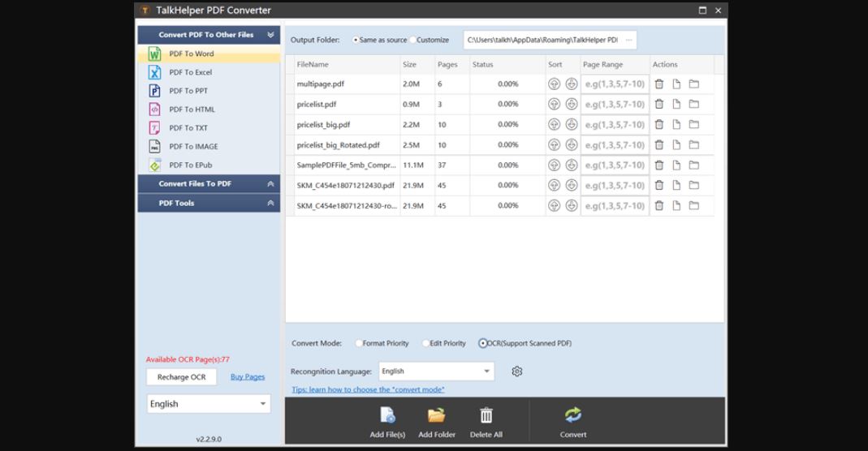Viewport: 868px width, 451px height.
Task: Open interface language dropdown showing English
Action: [209, 404]
